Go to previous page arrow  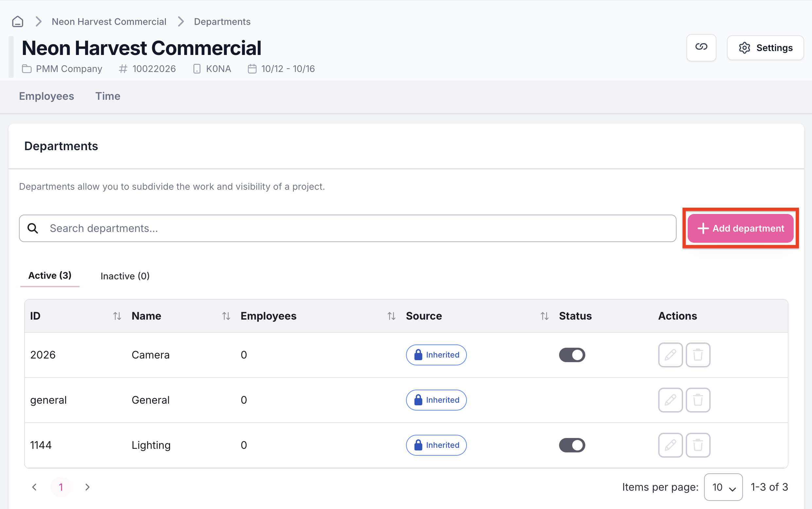point(34,487)
